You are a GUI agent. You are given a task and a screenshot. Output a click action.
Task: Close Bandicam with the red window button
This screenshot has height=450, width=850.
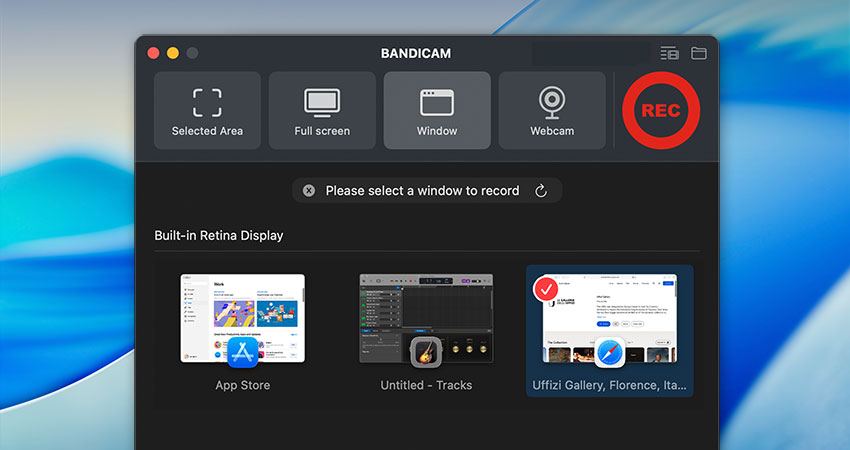[x=153, y=53]
